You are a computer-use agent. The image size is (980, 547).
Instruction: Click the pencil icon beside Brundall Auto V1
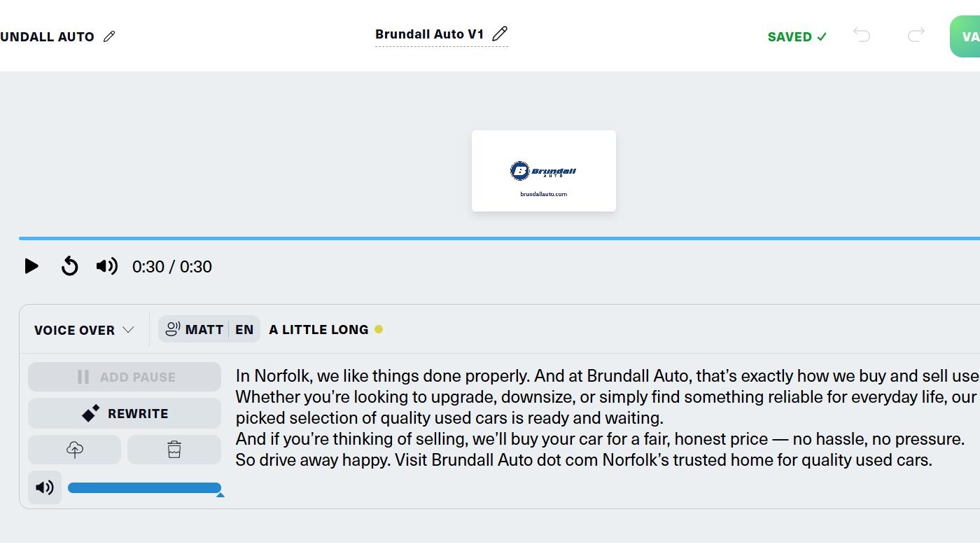point(499,34)
